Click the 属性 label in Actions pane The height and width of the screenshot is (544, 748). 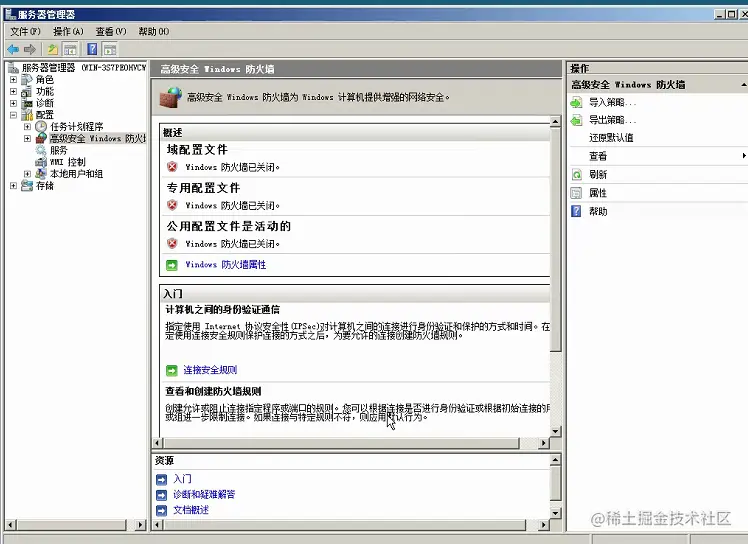click(x=598, y=193)
